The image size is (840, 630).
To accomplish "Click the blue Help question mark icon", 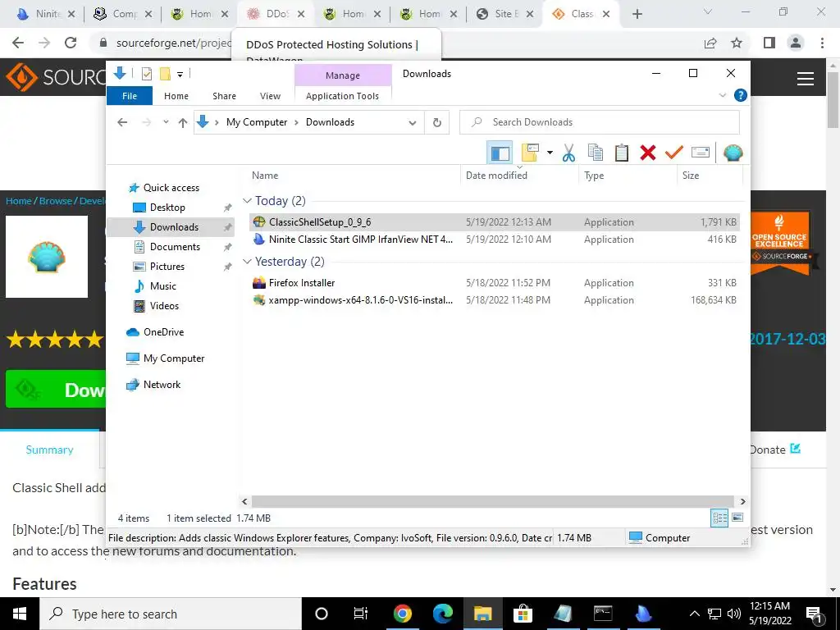I will coord(741,95).
